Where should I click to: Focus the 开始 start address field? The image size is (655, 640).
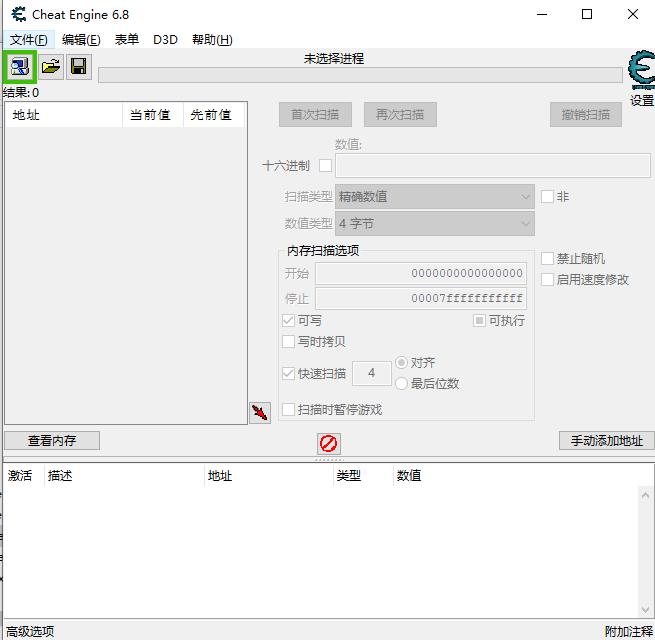(421, 274)
